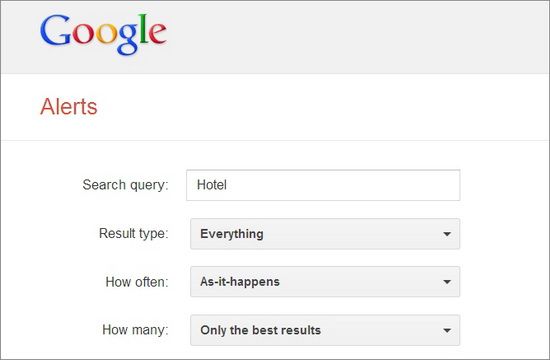Click blank white area right of Alerts heading
The image size is (550, 360).
point(316,107)
